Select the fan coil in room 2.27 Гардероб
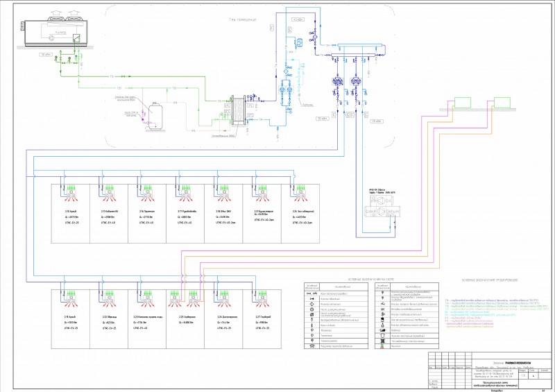Image resolution: width=555 pixels, height=392 pixels. (x=262, y=298)
